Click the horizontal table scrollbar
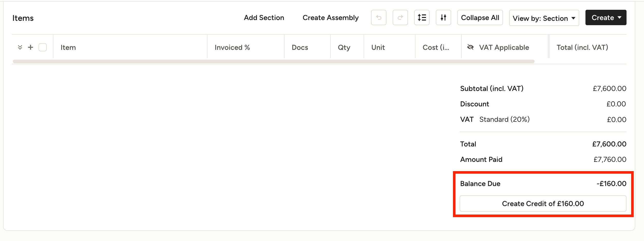 click(x=273, y=61)
